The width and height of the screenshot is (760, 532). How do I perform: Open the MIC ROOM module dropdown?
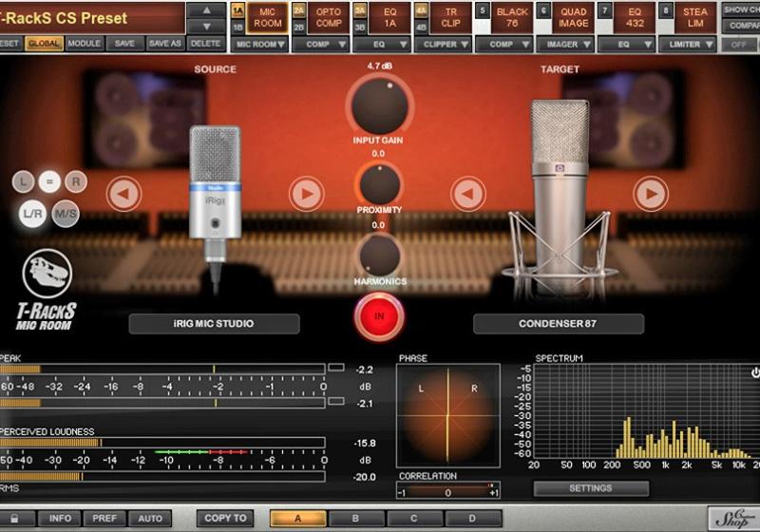(259, 44)
